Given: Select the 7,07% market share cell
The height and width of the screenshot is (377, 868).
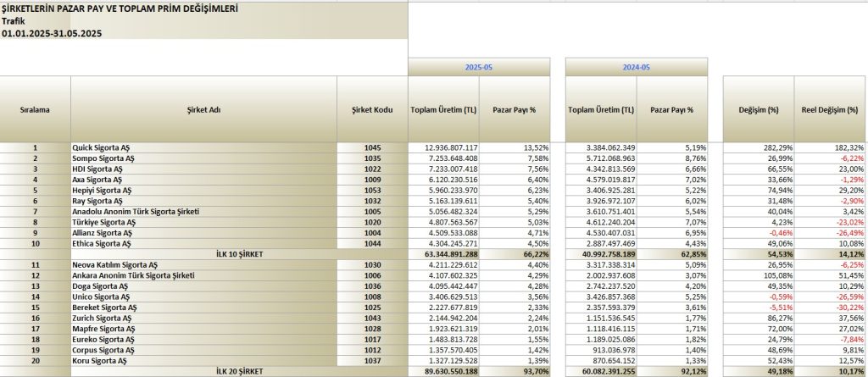Looking at the screenshot, I should (672, 222).
